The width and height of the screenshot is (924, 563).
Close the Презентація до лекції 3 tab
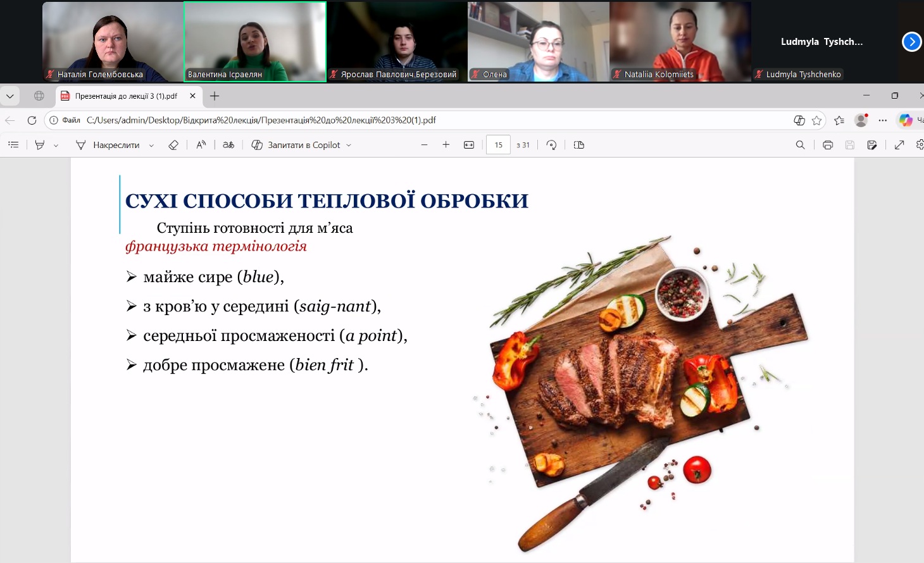pyautogui.click(x=192, y=96)
